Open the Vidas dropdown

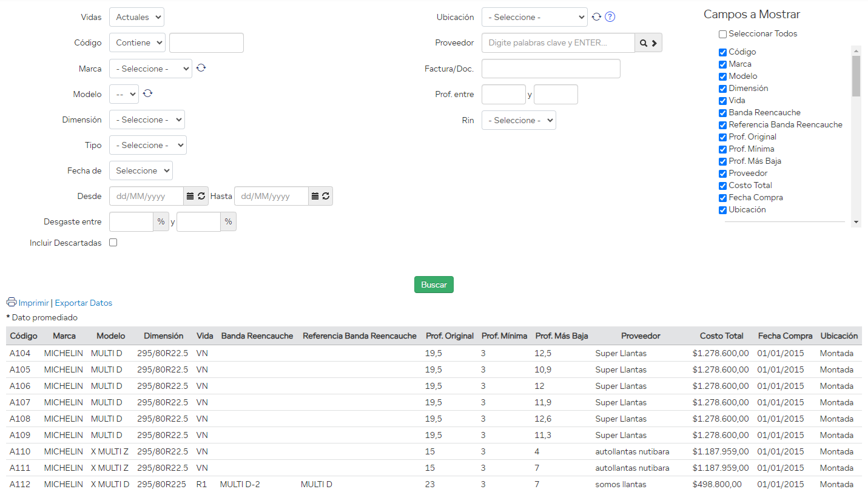pyautogui.click(x=136, y=17)
